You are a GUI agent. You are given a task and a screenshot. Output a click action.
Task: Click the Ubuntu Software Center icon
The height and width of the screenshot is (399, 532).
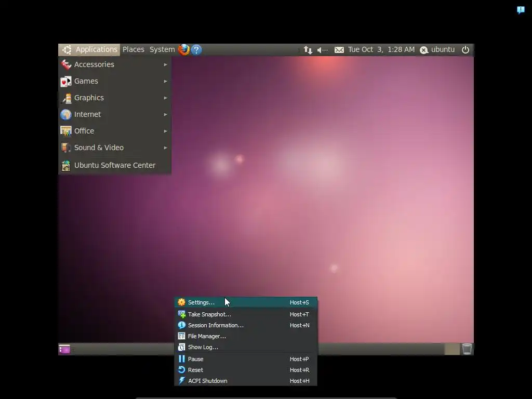(66, 165)
